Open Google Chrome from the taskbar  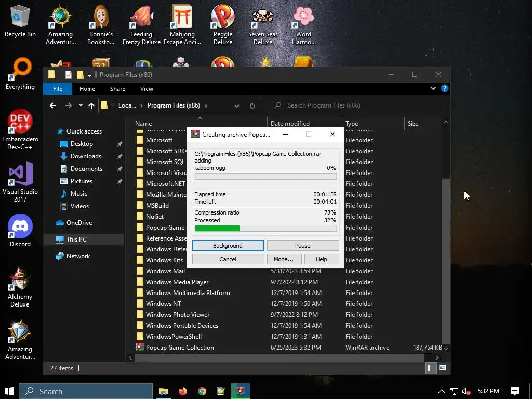pyautogui.click(x=202, y=391)
